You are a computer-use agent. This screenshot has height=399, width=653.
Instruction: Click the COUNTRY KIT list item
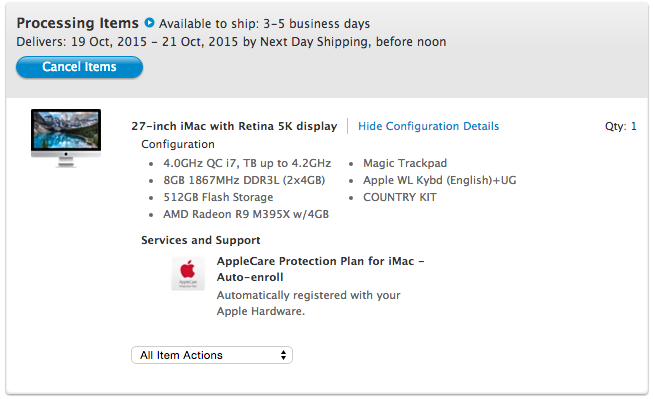pos(399,197)
